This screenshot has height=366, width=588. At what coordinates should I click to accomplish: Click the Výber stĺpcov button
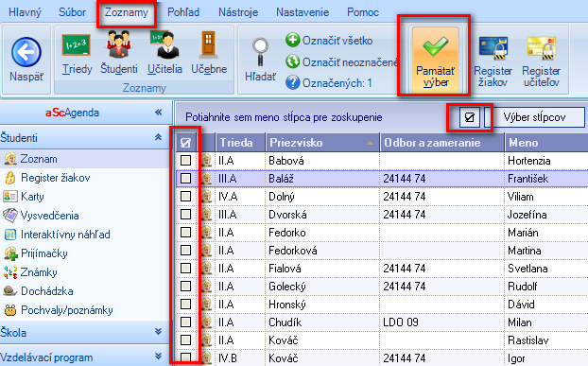[x=534, y=117]
